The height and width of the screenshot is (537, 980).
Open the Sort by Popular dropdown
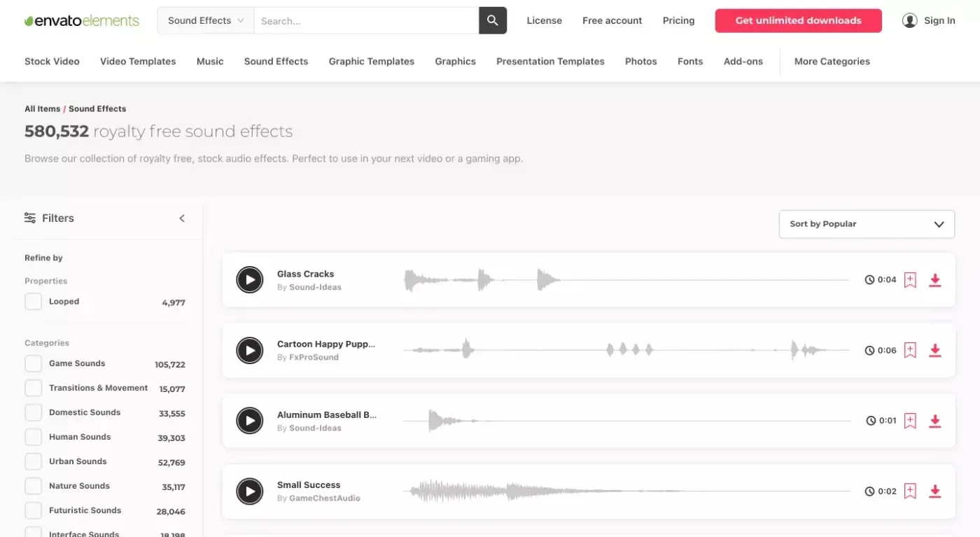click(867, 224)
